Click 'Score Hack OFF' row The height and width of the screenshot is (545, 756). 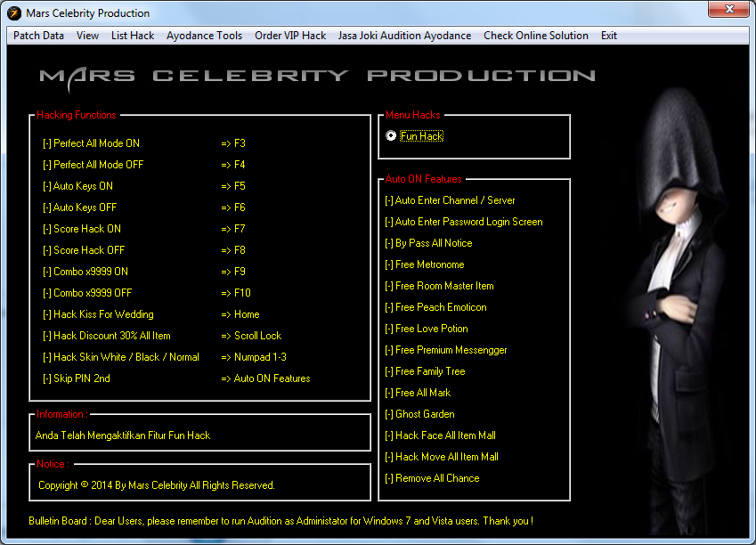[x=84, y=250]
